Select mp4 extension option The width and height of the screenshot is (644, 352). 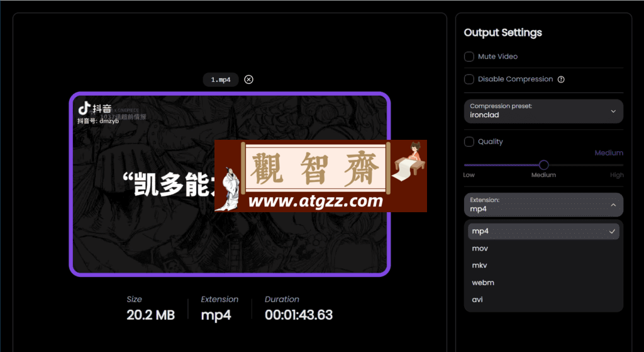click(x=543, y=231)
